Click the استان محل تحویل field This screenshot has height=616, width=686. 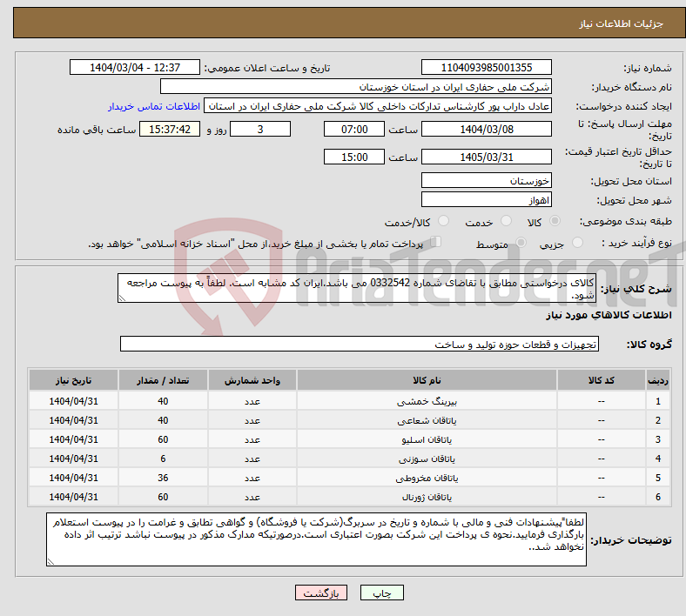click(486, 180)
